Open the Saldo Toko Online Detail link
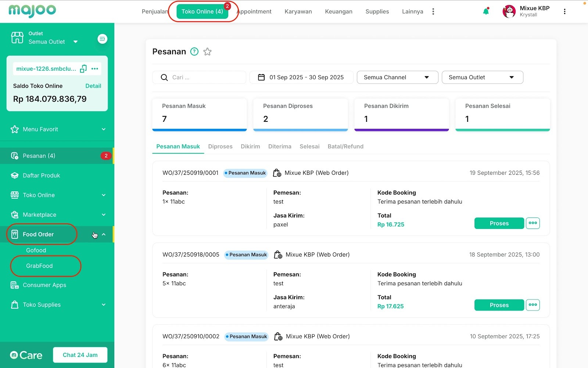The width and height of the screenshot is (588, 368). 93,86
